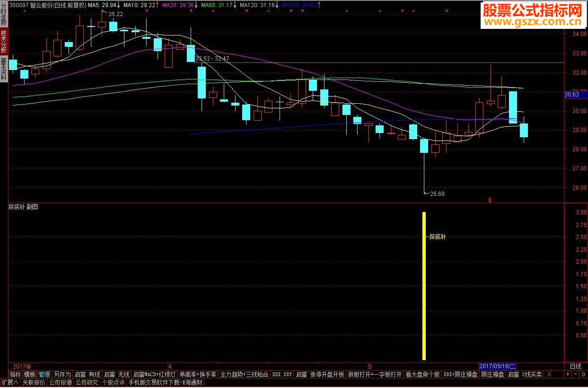588x388 pixels.
Task: Select the 指标 tab at the bottom
Action: (x=15, y=374)
